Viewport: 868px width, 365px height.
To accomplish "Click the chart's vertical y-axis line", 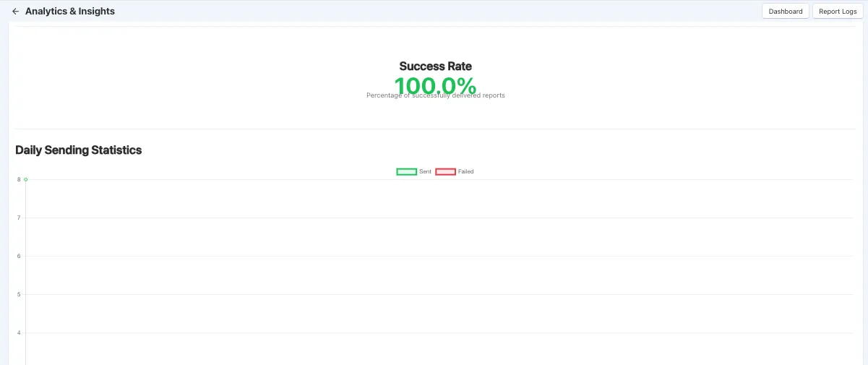I will click(26, 275).
